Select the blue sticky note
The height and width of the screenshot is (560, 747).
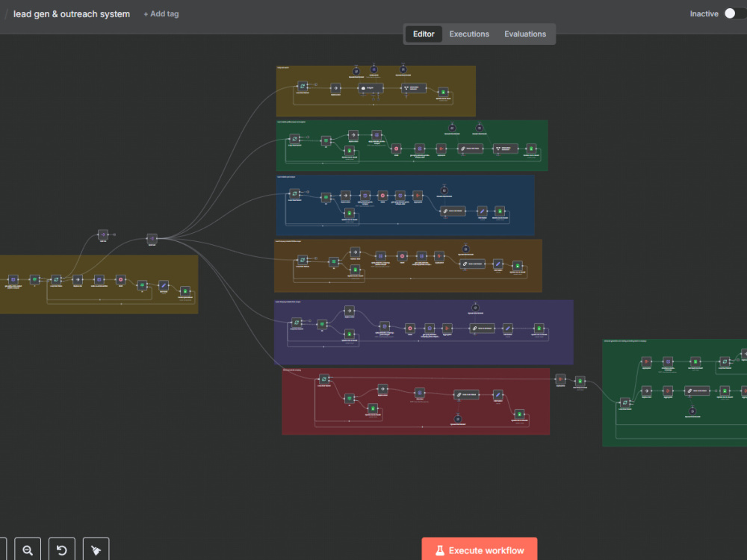[405, 205]
